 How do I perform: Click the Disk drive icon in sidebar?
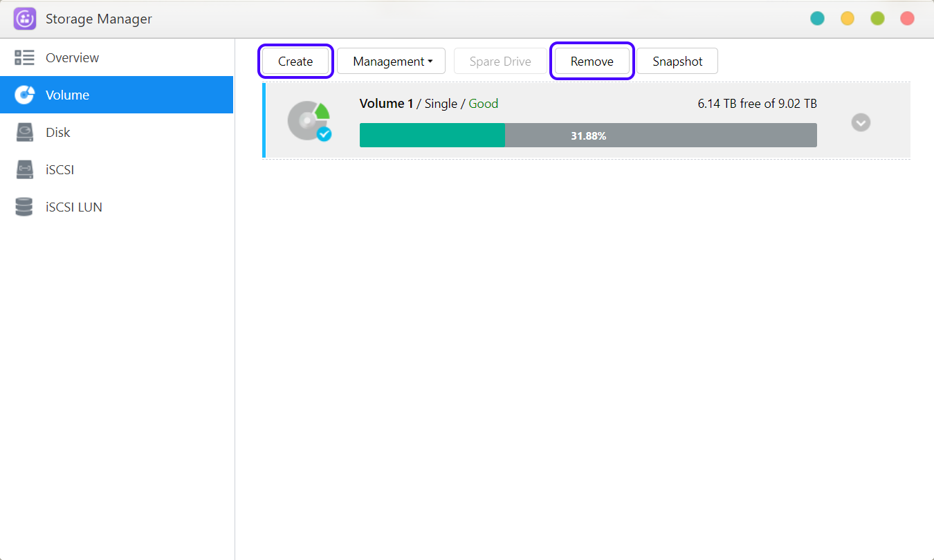click(25, 132)
